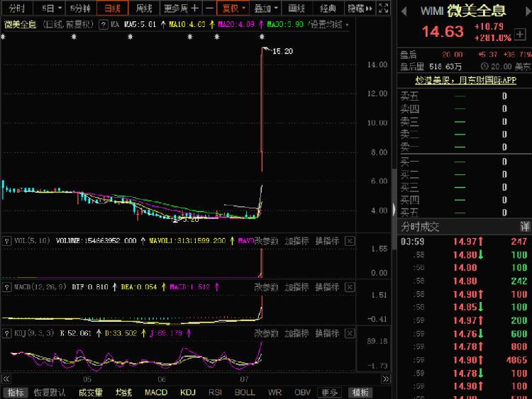Open MACD indicator help question mark
Screen dimensions: 532x399
click(6, 287)
